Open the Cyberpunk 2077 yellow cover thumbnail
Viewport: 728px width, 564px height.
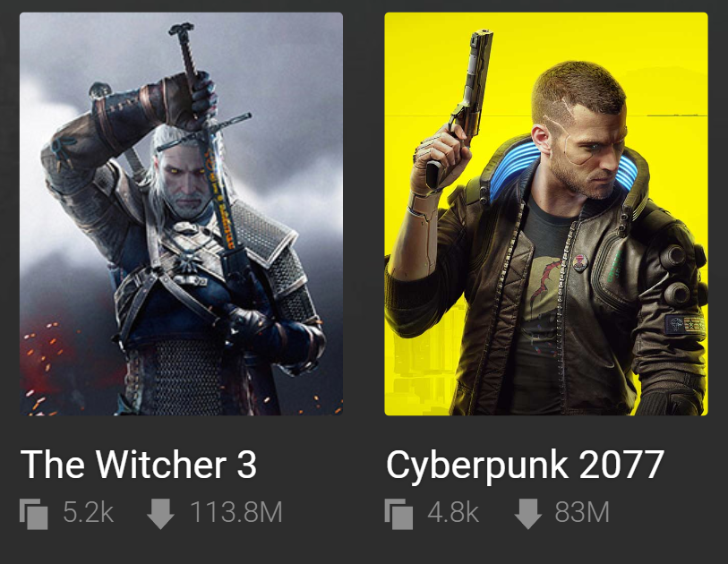(546, 214)
